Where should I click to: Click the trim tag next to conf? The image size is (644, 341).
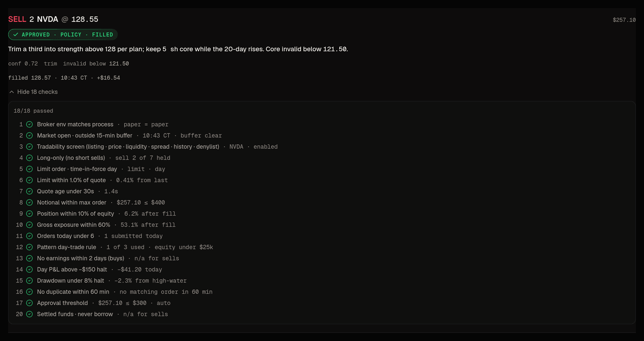51,63
